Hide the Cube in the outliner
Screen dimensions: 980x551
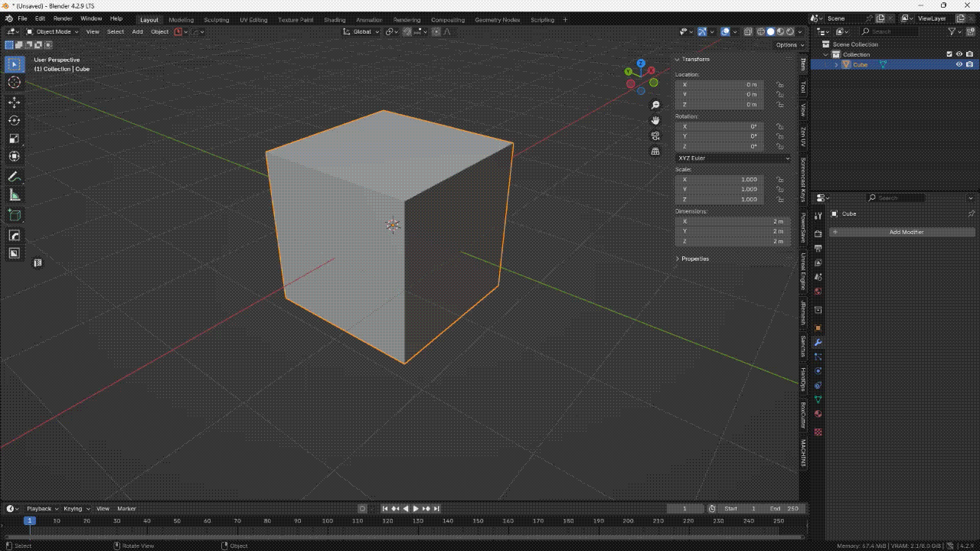coord(959,65)
